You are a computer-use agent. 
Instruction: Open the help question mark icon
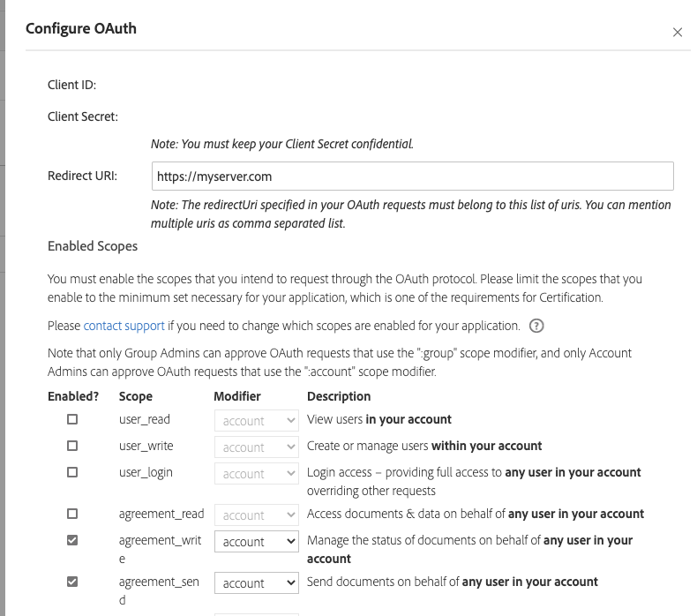pos(536,326)
